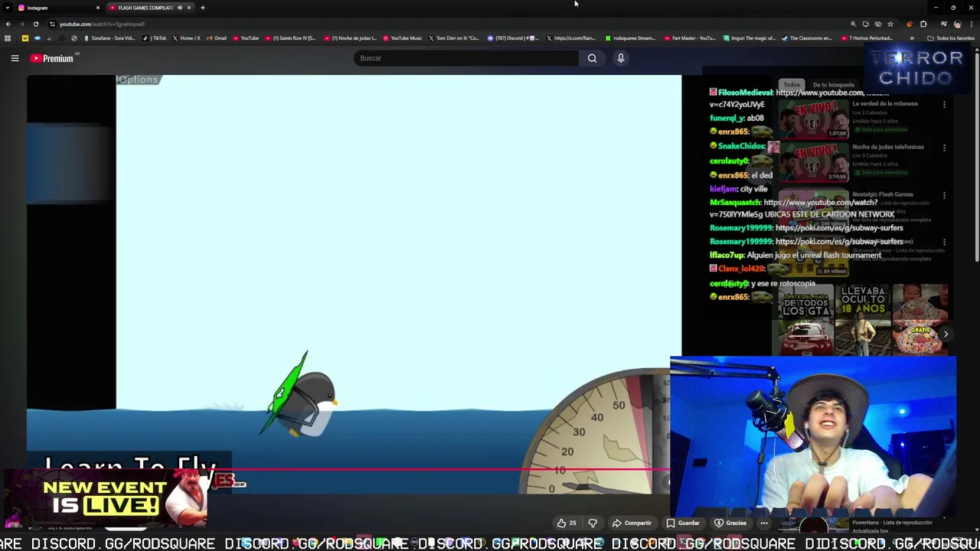Reload the YouTube page
This screenshot has width=980, height=551.
point(36,24)
